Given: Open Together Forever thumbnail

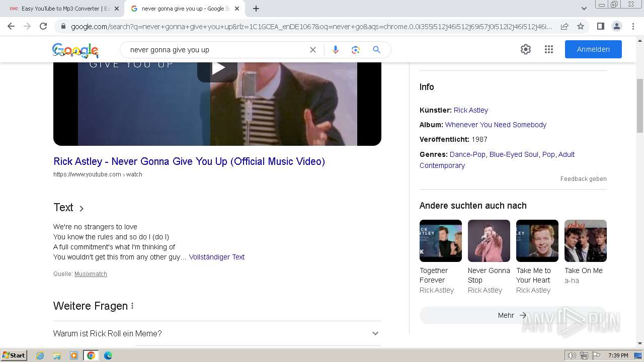Looking at the screenshot, I should (x=441, y=241).
